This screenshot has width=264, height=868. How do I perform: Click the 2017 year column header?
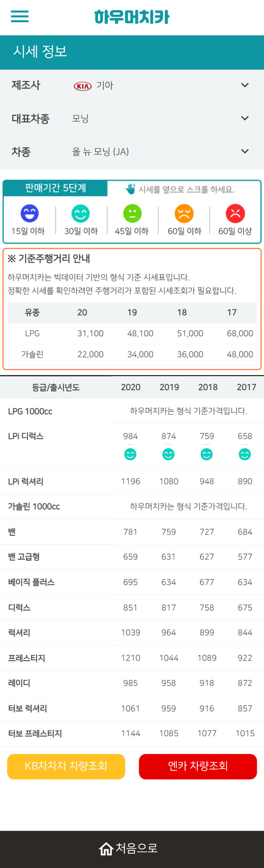pos(247,387)
